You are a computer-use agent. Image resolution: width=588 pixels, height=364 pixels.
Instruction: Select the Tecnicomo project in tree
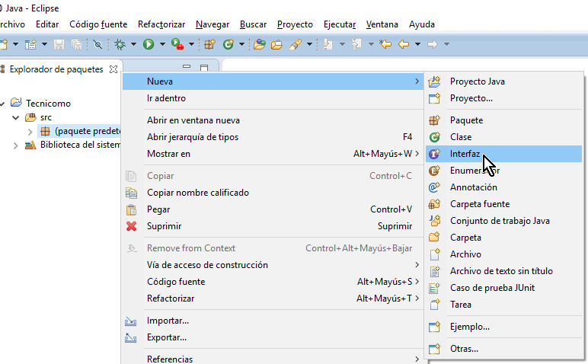[x=48, y=103]
